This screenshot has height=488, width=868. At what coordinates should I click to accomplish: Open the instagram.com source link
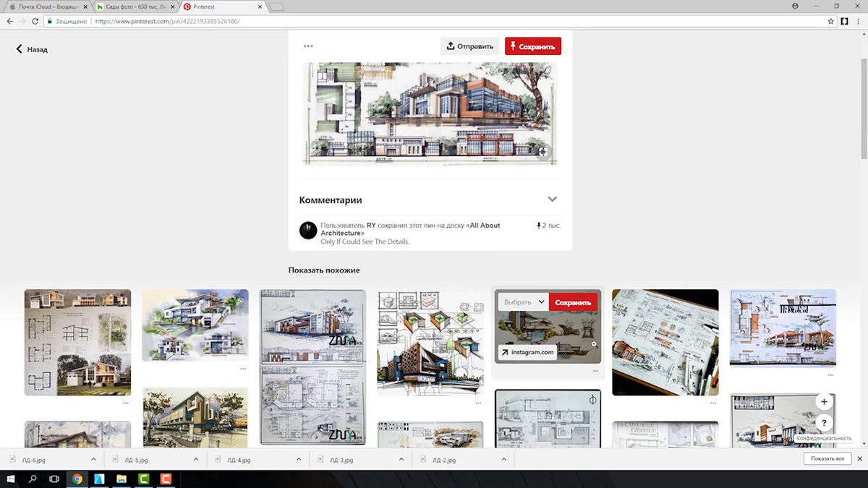[x=527, y=353]
